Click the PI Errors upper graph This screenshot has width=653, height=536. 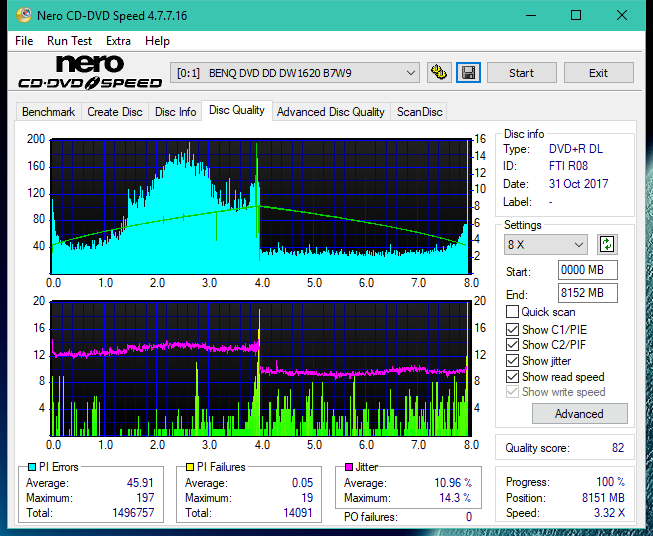tap(261, 206)
